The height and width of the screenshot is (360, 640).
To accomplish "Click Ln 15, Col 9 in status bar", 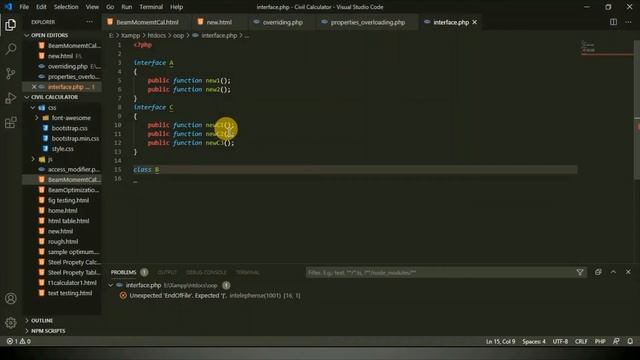I will (x=500, y=341).
